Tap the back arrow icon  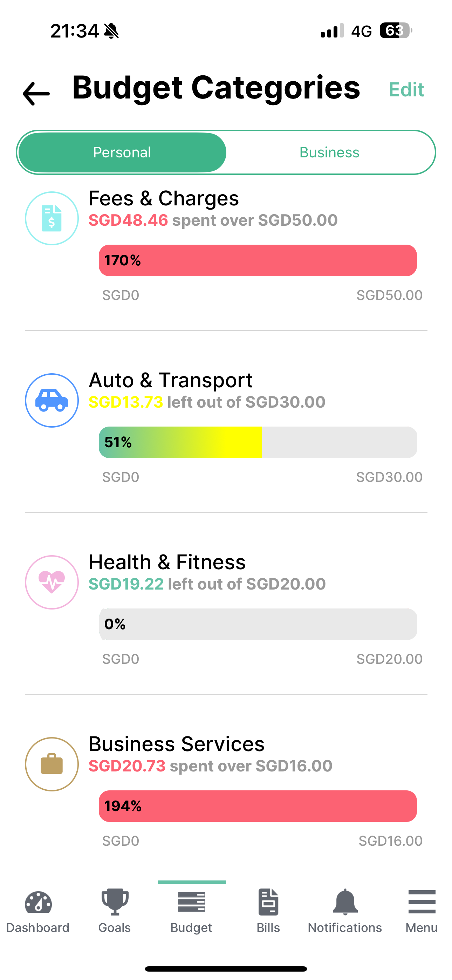click(x=36, y=93)
